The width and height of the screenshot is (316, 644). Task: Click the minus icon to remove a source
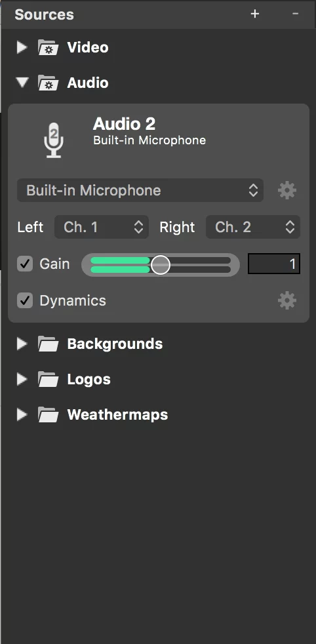point(296,14)
